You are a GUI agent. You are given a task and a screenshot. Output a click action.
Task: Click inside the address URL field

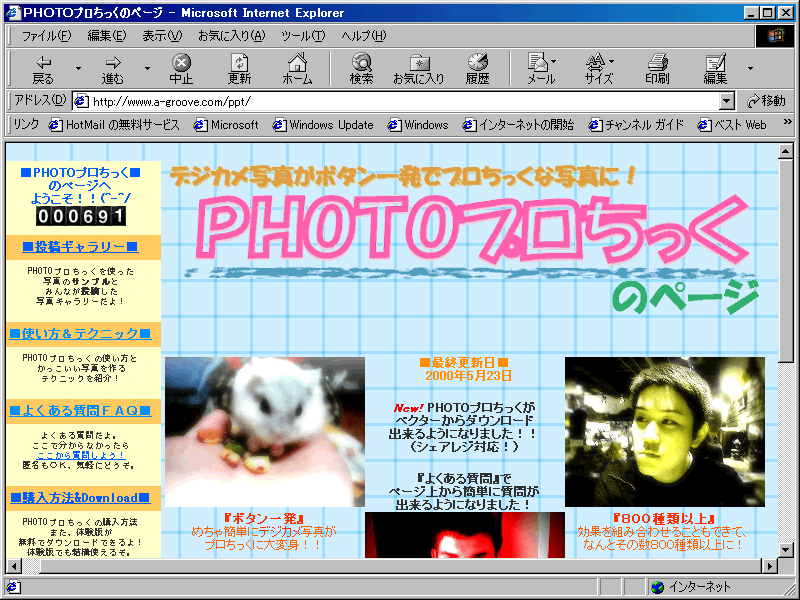pyautogui.click(x=405, y=102)
